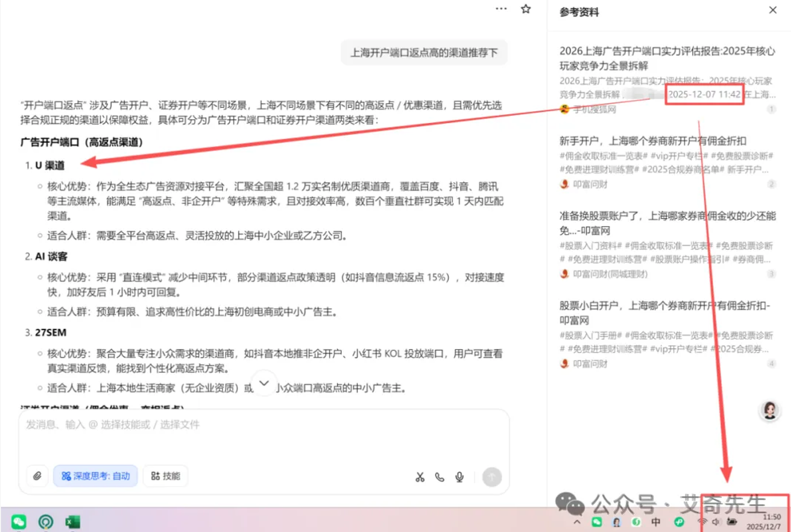Open the 2026上海广告开户端口 report reference
The width and height of the screenshot is (791, 532).
point(666,58)
